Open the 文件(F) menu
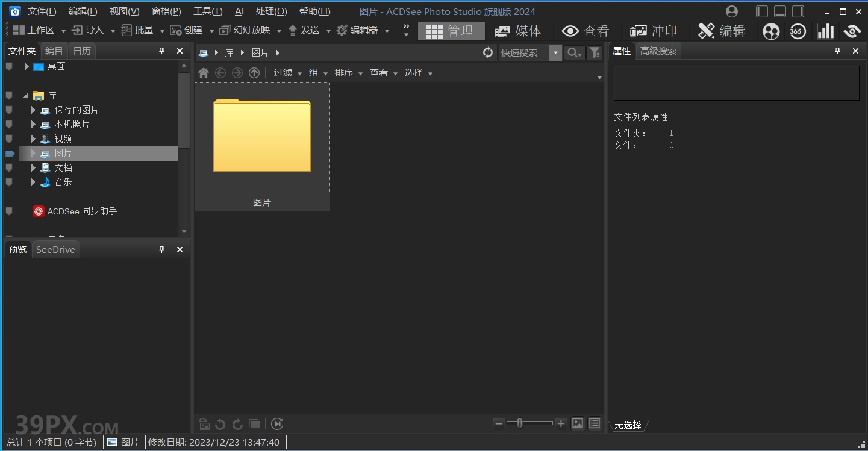868x451 pixels. (x=42, y=11)
